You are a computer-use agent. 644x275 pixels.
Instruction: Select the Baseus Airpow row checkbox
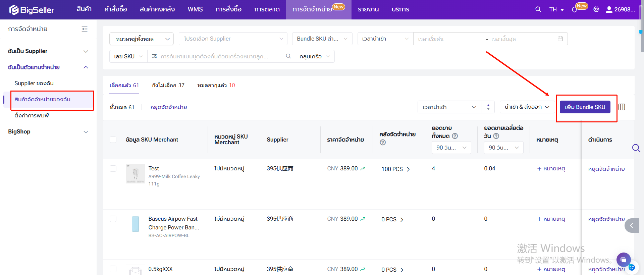coord(113,219)
